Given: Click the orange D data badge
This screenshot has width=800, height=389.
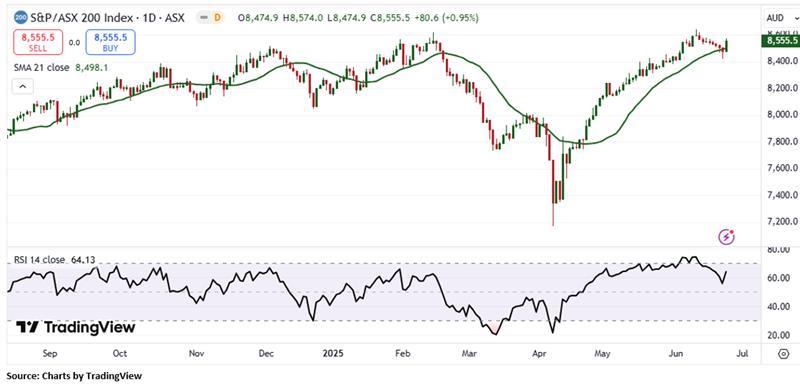Looking at the screenshot, I should click(x=218, y=18).
